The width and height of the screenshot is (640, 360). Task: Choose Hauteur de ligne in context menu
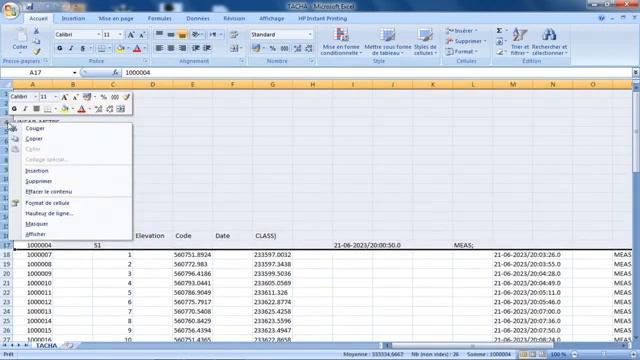pyautogui.click(x=49, y=213)
